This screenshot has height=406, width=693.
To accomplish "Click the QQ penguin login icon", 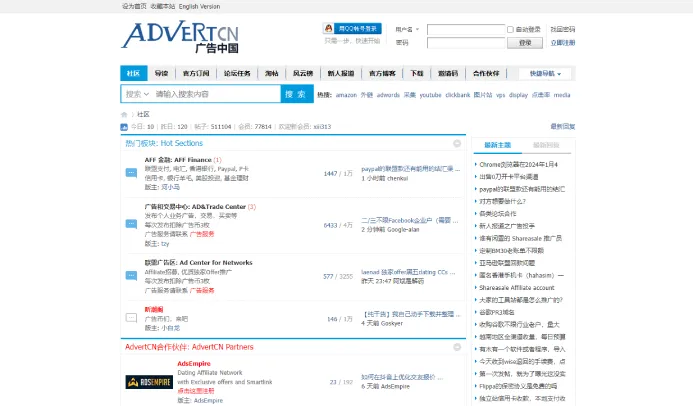I will tap(328, 28).
